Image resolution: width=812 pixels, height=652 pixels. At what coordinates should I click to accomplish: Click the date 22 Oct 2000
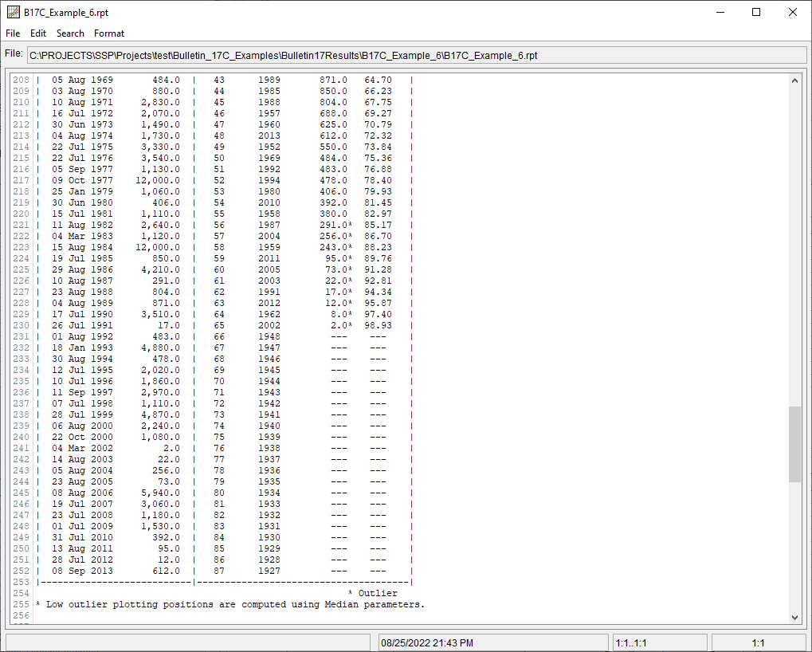tap(82, 437)
